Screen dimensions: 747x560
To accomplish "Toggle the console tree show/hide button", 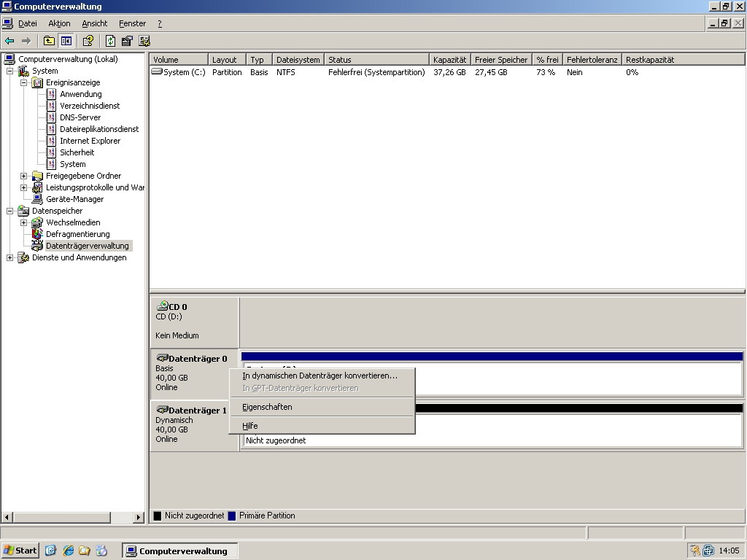I will 66,41.
